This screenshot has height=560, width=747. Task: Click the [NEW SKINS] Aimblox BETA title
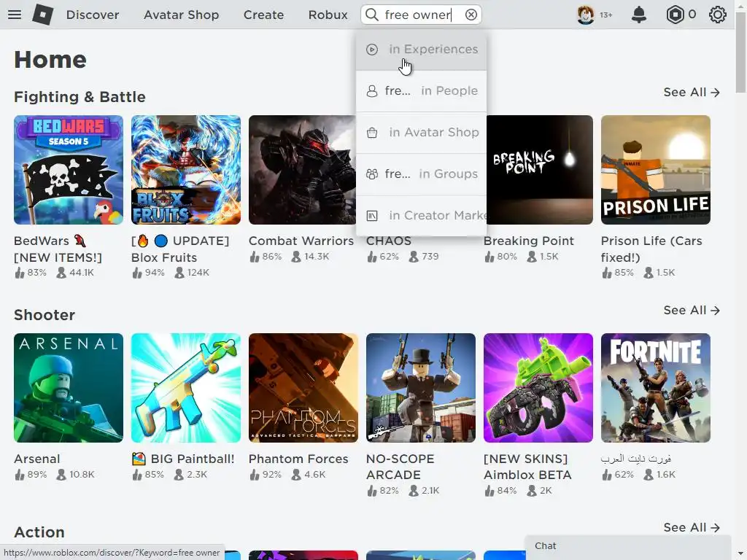click(x=527, y=467)
